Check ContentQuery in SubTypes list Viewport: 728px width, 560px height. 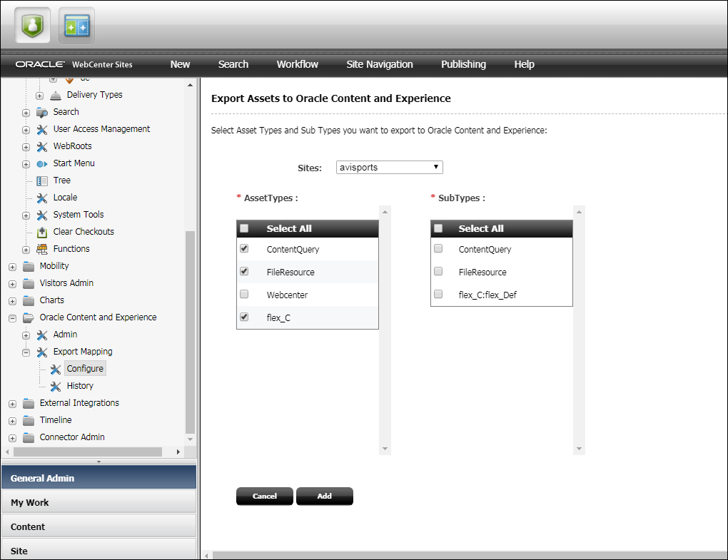pyautogui.click(x=438, y=248)
